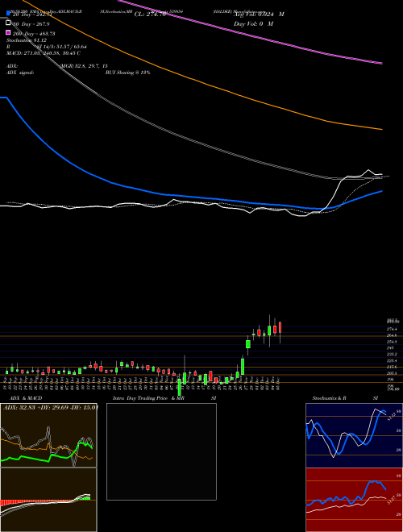Click the 274.4 price axis label
Image resolution: width=403 pixels, height=532 pixels.
click(x=393, y=329)
